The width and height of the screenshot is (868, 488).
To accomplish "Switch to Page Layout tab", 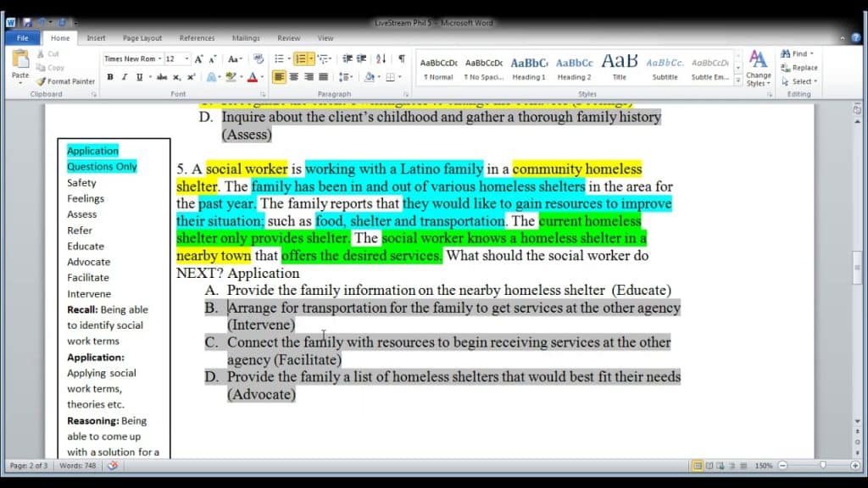I will 142,38.
